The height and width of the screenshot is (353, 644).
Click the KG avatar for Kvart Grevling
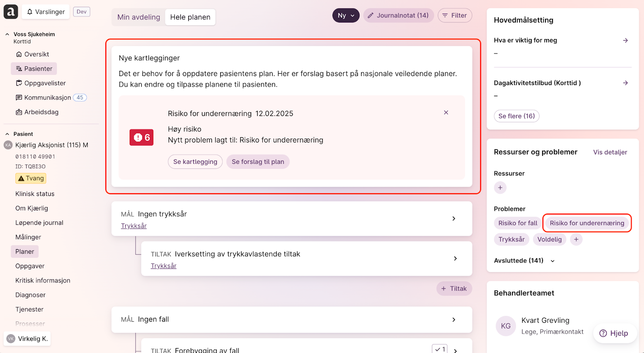[506, 326]
